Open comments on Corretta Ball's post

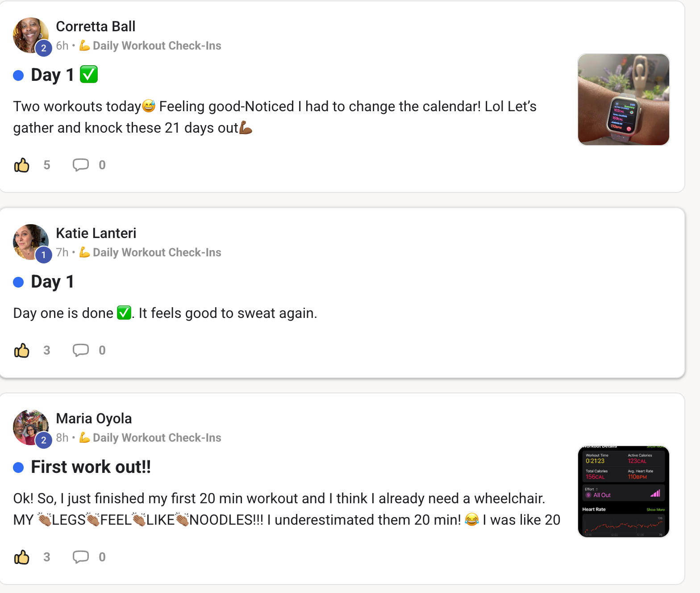(x=81, y=165)
